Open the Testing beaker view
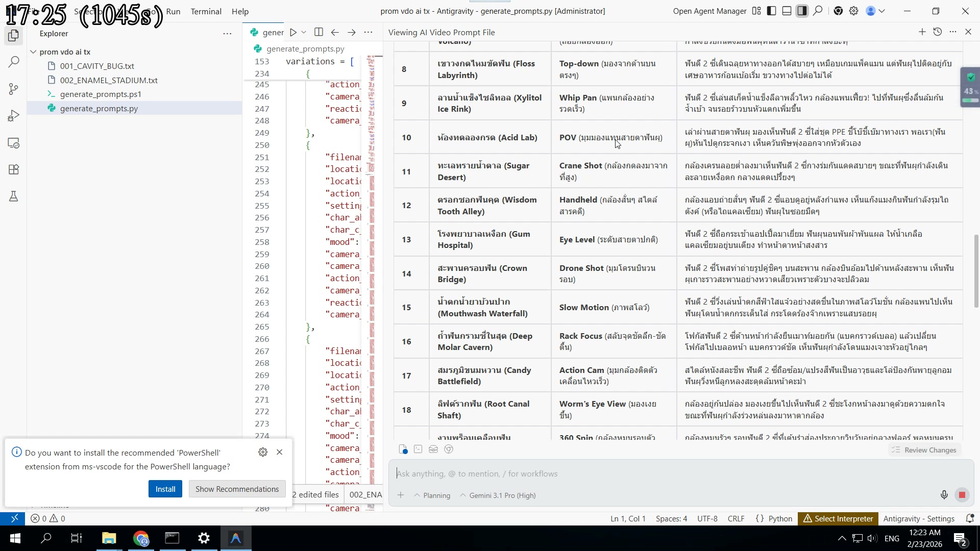Viewport: 980px width, 551px height. 13,196
